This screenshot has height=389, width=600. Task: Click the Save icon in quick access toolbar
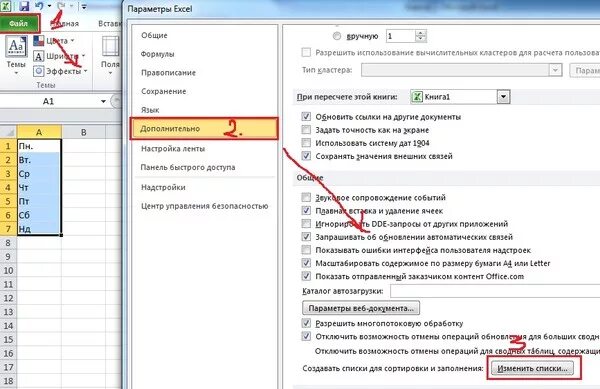(x=24, y=6)
